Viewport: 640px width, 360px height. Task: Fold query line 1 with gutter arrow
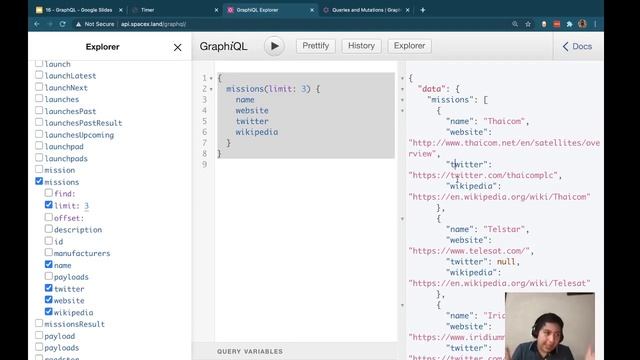pyautogui.click(x=211, y=78)
